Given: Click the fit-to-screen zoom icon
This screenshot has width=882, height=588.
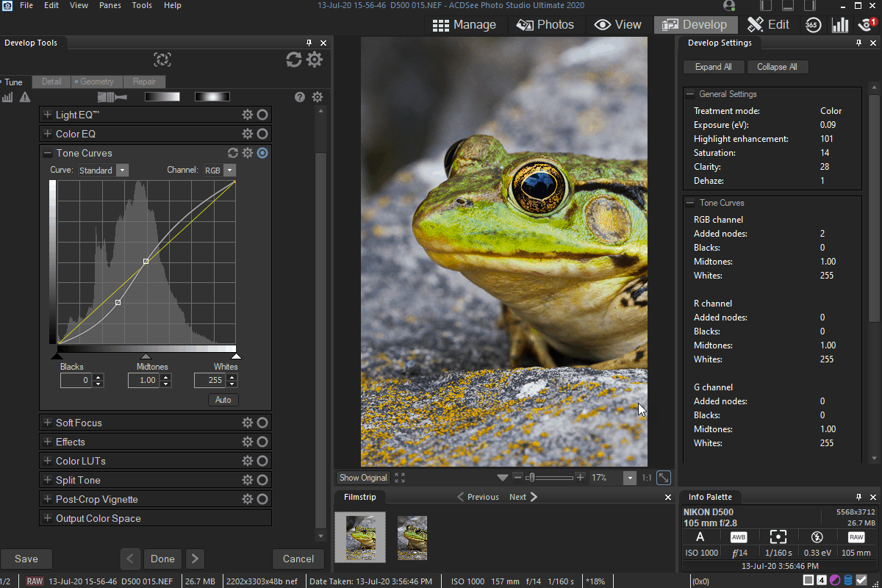Looking at the screenshot, I should (663, 478).
